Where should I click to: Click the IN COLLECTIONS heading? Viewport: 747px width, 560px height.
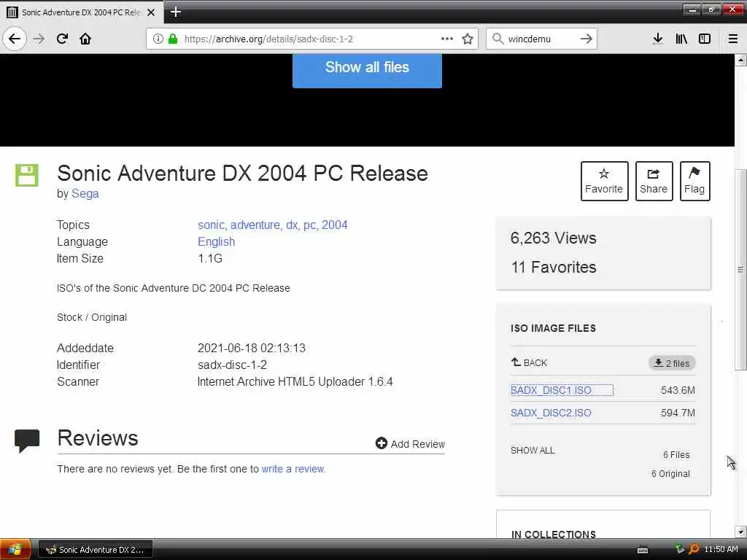pos(554,534)
